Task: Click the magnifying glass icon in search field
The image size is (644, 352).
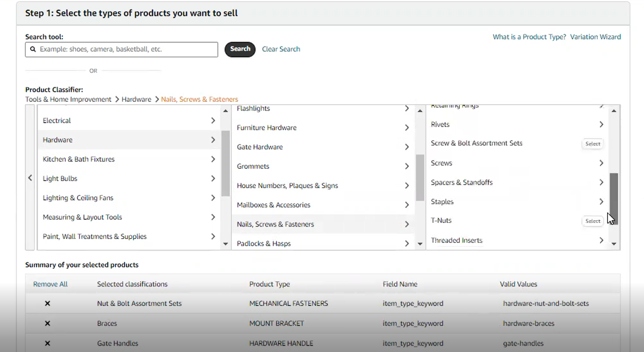Action: 32,49
